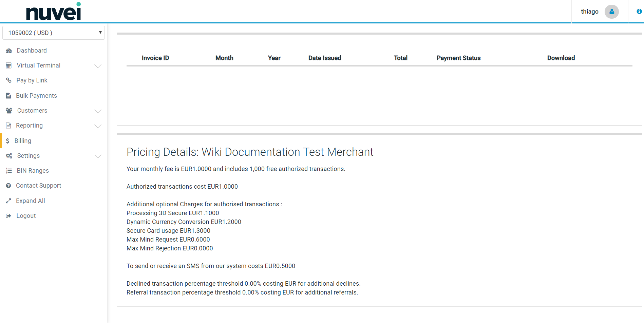Image resolution: width=644 pixels, height=323 pixels.
Task: Click the Nuvei logo
Action: click(x=54, y=12)
